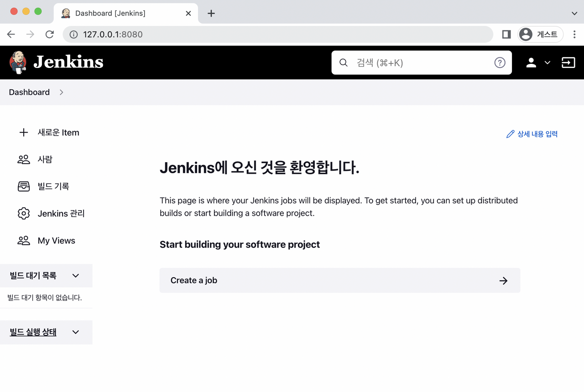
Task: Click the site info icon in address bar
Action: pos(73,35)
